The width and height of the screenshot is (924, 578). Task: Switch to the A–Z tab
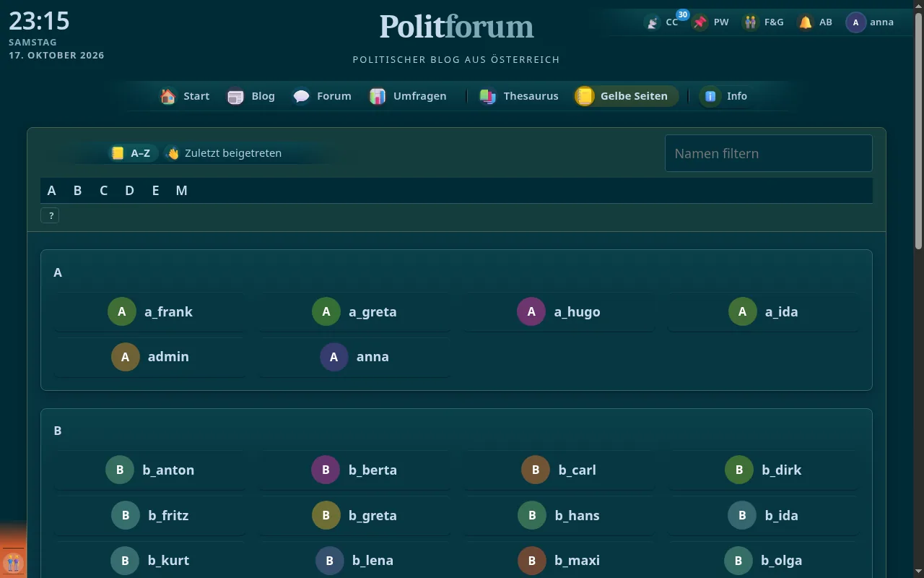tap(132, 153)
